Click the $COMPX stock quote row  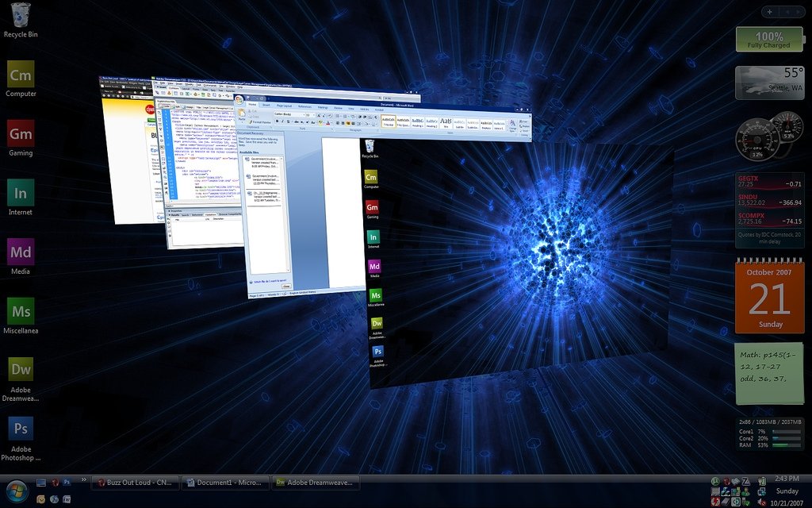pos(769,219)
